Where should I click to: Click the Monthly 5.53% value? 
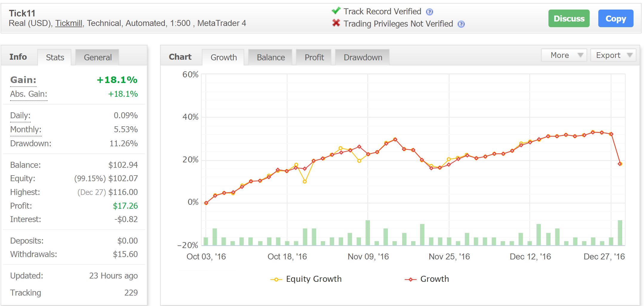(x=126, y=130)
